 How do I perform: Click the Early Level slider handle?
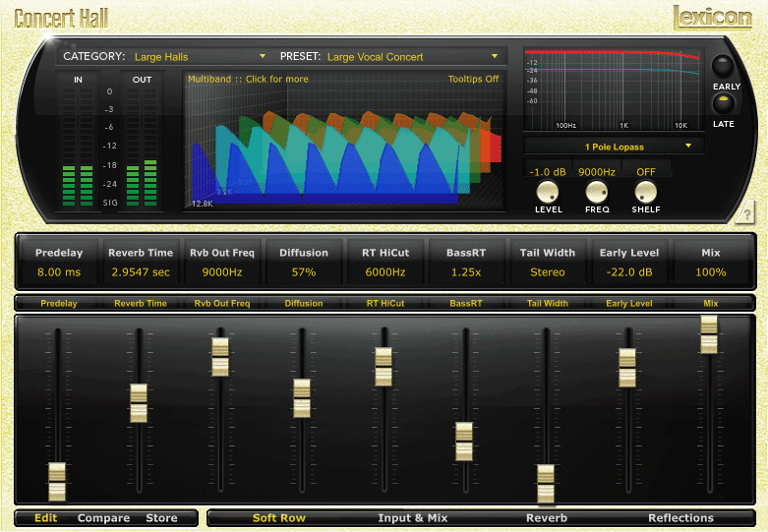[x=627, y=368]
